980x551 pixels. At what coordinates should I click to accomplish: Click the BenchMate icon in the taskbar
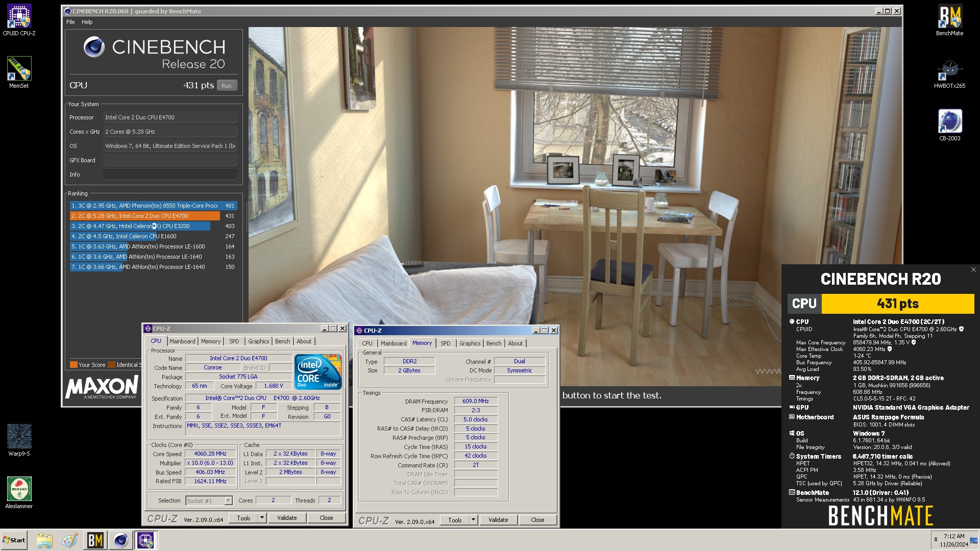pyautogui.click(x=95, y=540)
